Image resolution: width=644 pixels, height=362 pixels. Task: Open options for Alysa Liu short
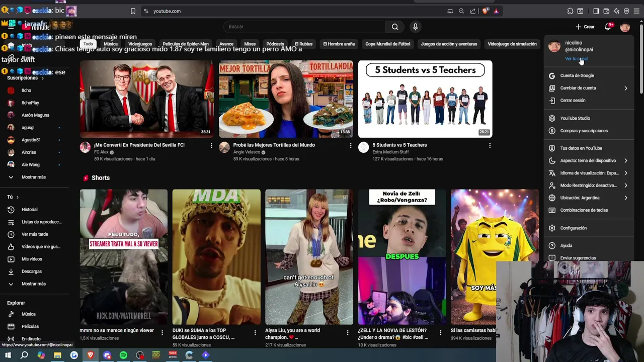click(x=348, y=332)
